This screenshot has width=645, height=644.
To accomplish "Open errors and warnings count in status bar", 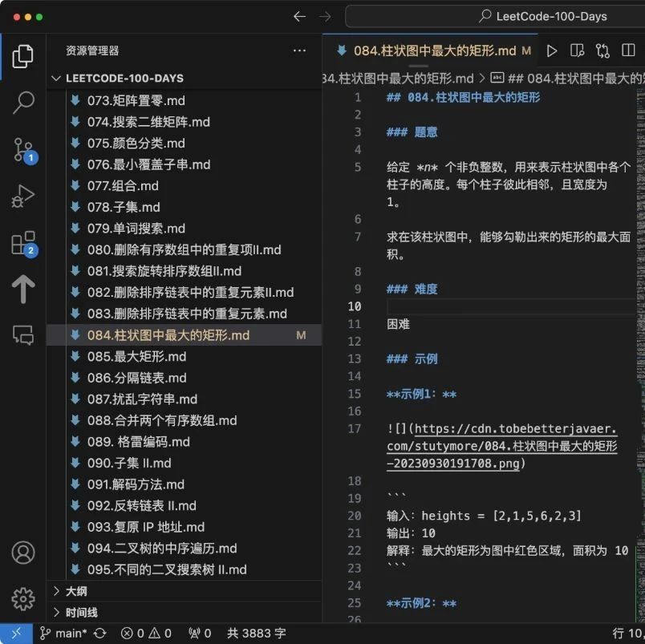I will tap(147, 634).
